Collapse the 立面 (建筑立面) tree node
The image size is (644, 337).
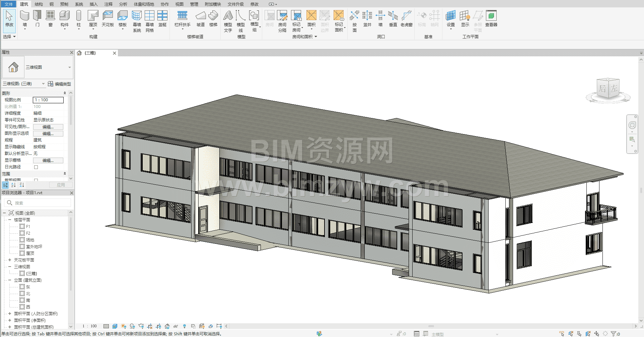click(10, 280)
